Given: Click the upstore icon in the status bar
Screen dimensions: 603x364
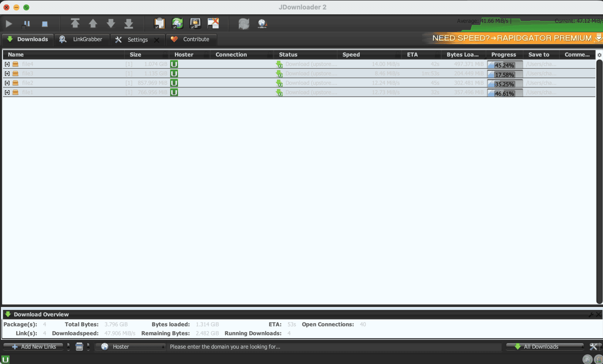Looking at the screenshot, I should pos(5,359).
